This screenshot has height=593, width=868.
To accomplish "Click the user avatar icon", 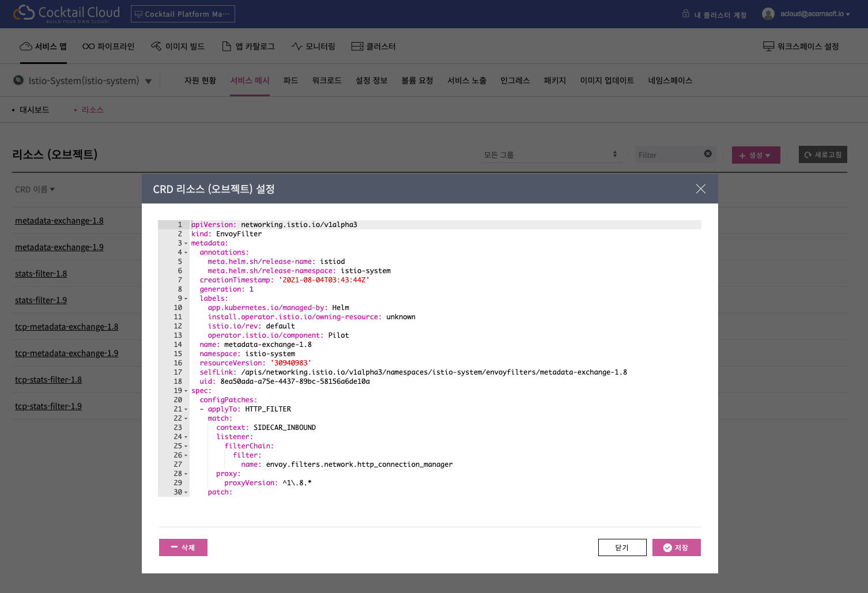I will click(x=768, y=14).
